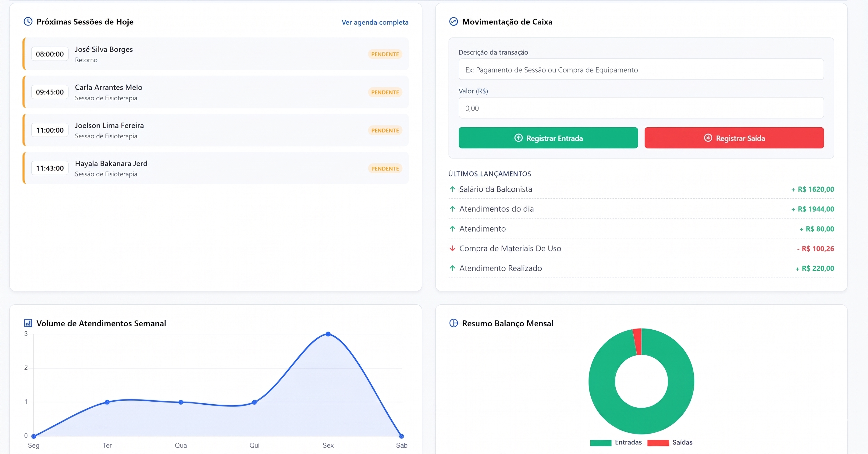
Task: Click the pie icon beside Resumo Balanço Mensal
Action: [x=454, y=323]
